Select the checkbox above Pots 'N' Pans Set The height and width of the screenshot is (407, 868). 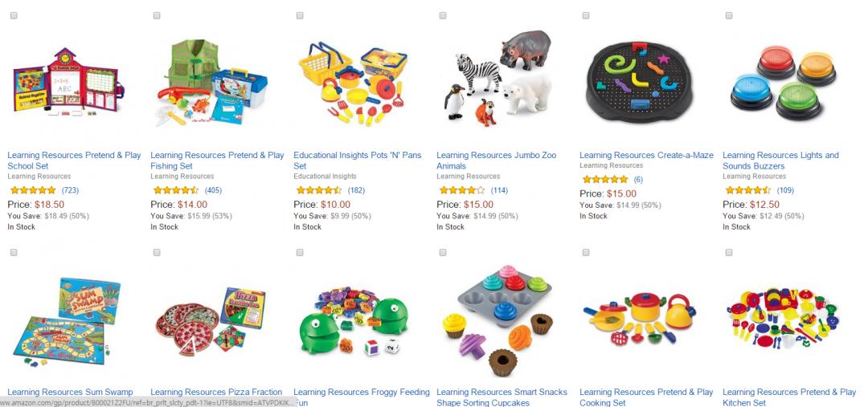[300, 15]
